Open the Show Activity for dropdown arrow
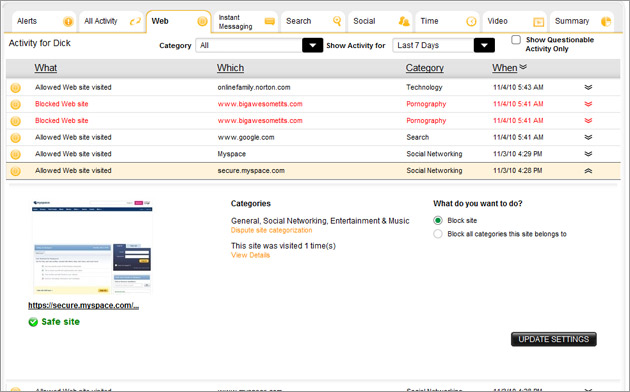The width and height of the screenshot is (630, 392). [484, 45]
